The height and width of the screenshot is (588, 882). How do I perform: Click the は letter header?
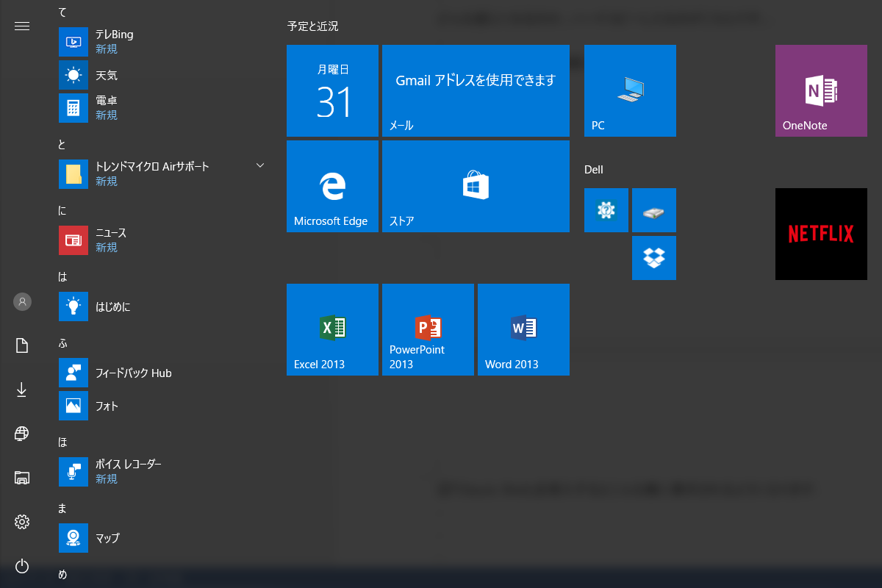(62, 277)
